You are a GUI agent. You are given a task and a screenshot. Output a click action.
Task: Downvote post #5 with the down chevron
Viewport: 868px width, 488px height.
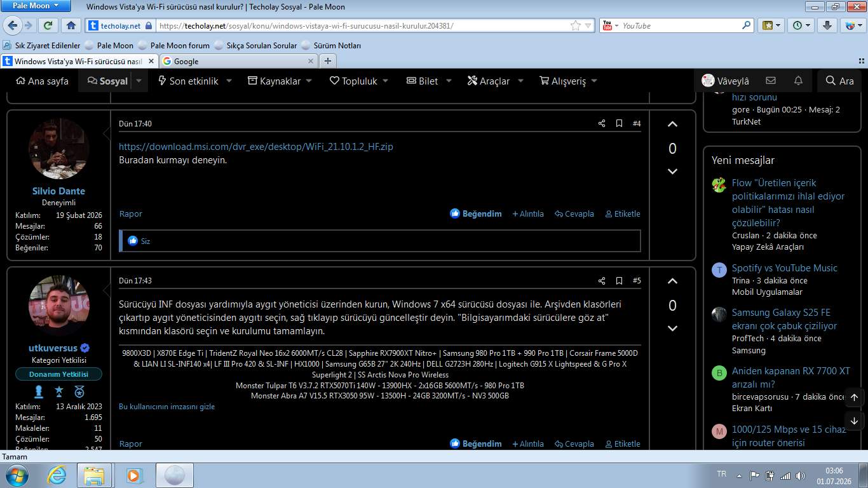672,329
